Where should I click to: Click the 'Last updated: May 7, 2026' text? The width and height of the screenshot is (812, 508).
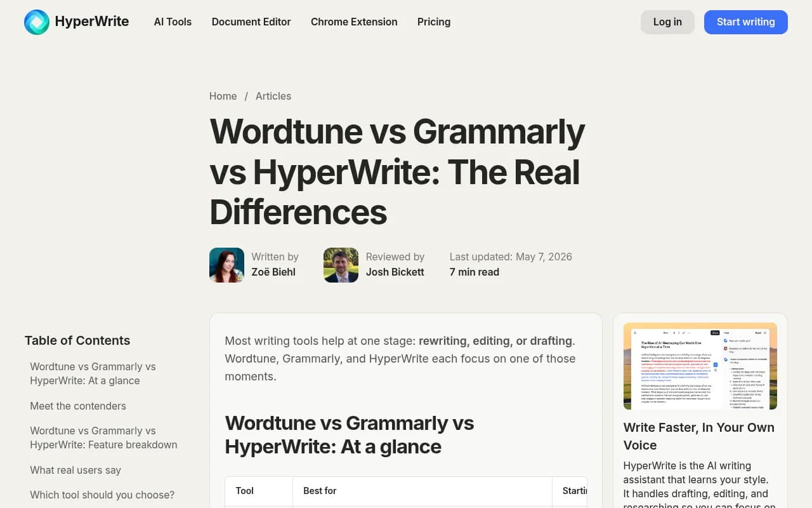tap(511, 257)
